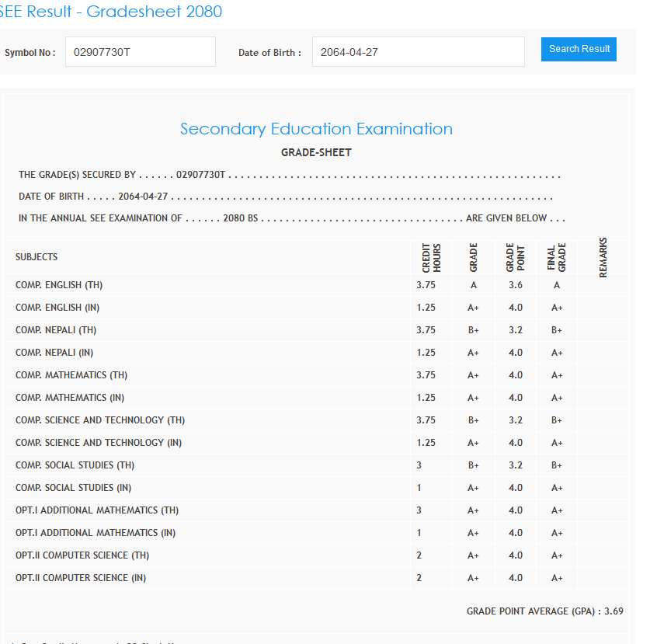Click the GRADE POINT column header

coord(515,258)
